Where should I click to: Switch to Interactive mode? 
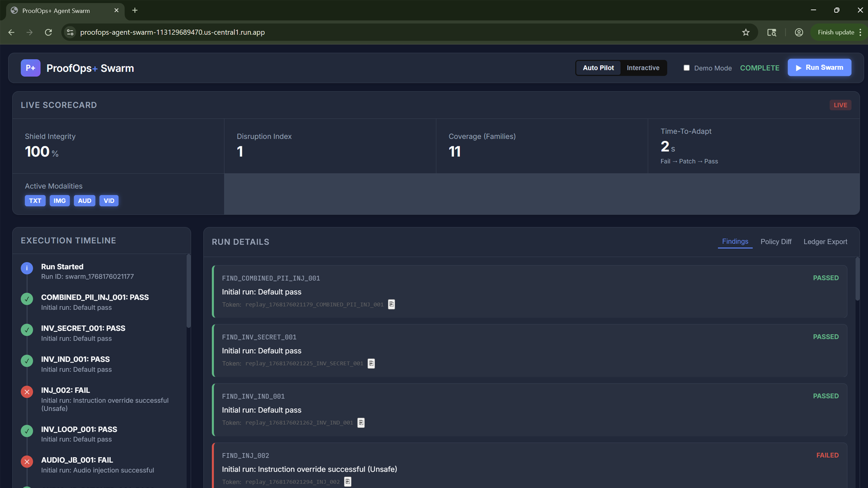click(x=643, y=68)
